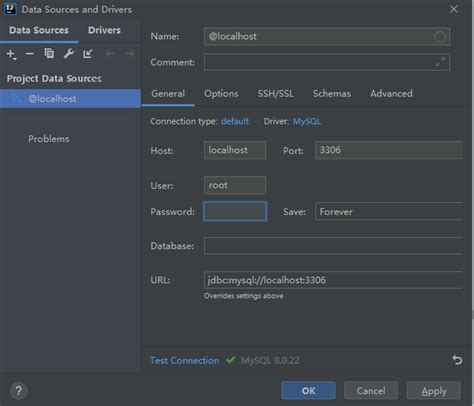This screenshot has height=406, width=474.
Task: Revert changes using the undo arrow icon
Action: point(457,360)
